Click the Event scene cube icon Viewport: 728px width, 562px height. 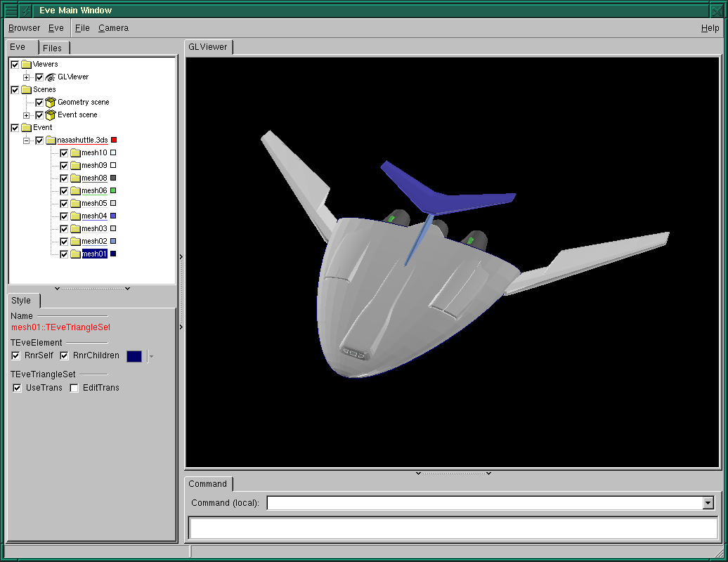[49, 115]
